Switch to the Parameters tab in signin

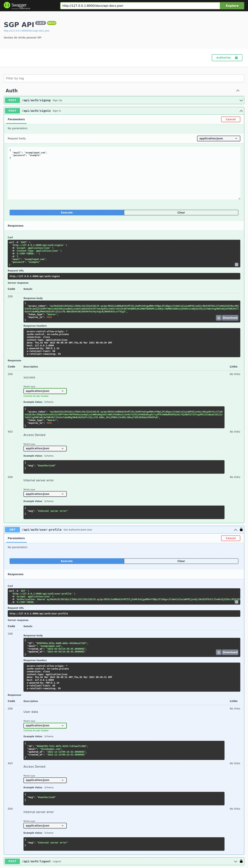coord(16,119)
